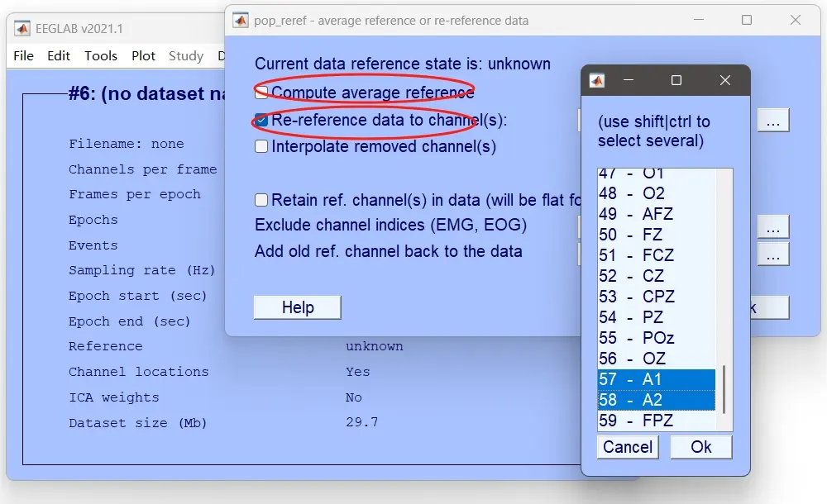This screenshot has width=827, height=504.
Task: Select channel 58 - A2
Action: [656, 400]
